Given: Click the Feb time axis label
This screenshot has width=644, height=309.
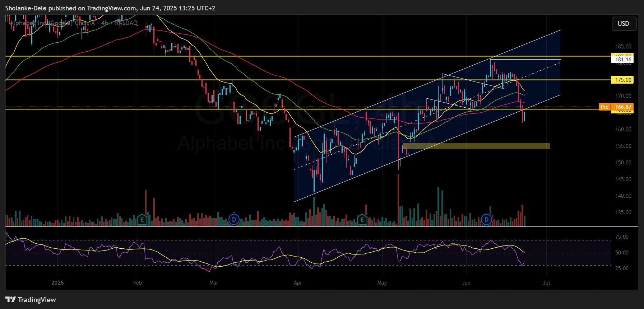Looking at the screenshot, I should pyautogui.click(x=138, y=283).
